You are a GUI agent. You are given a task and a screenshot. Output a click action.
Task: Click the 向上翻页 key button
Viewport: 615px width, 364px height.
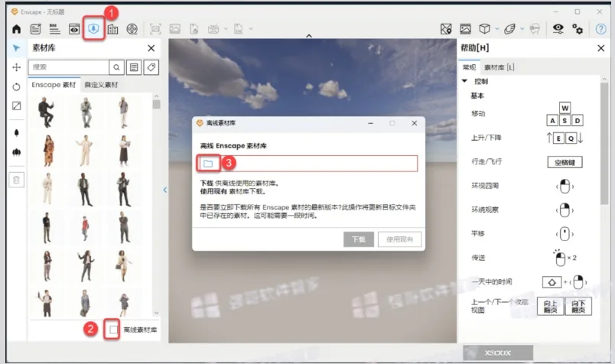point(550,306)
